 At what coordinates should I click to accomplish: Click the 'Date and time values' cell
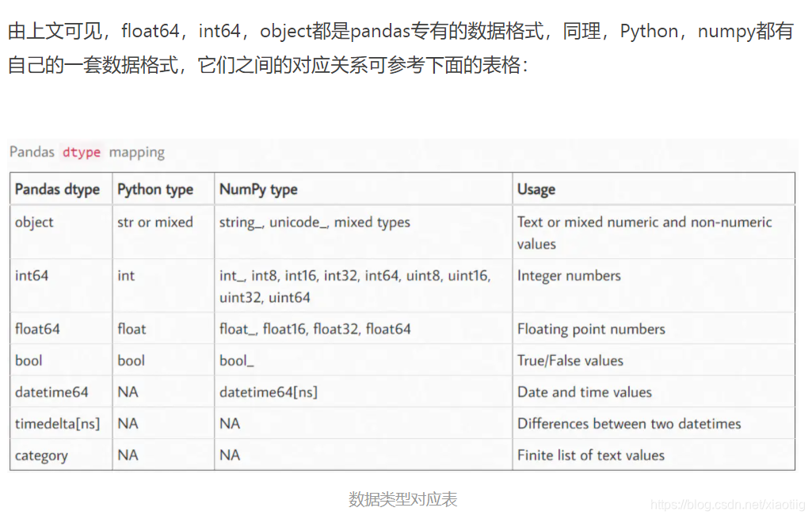[x=654, y=391]
